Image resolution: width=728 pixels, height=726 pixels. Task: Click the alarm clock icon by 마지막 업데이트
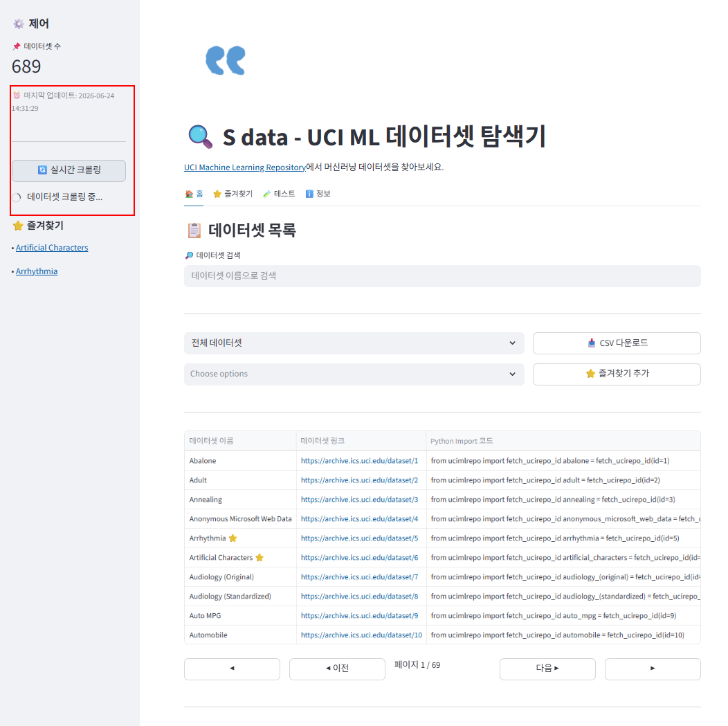pos(17,95)
